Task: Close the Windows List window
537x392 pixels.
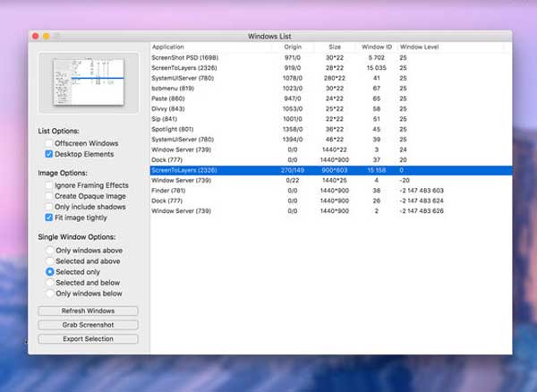Action: click(36, 37)
